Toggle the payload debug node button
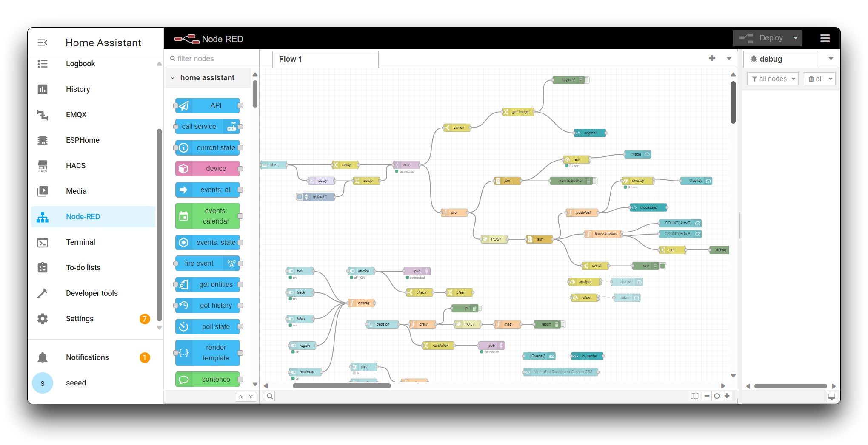This screenshot has height=445, width=868. [587, 80]
